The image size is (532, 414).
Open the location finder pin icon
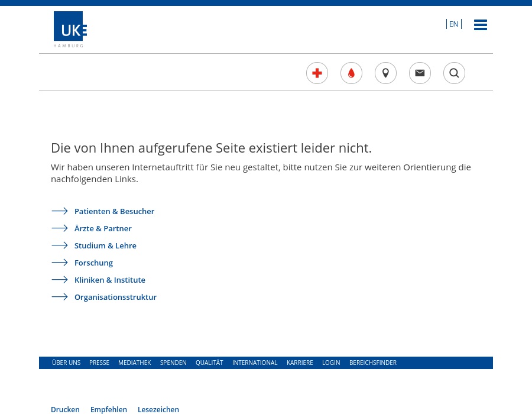click(385, 73)
